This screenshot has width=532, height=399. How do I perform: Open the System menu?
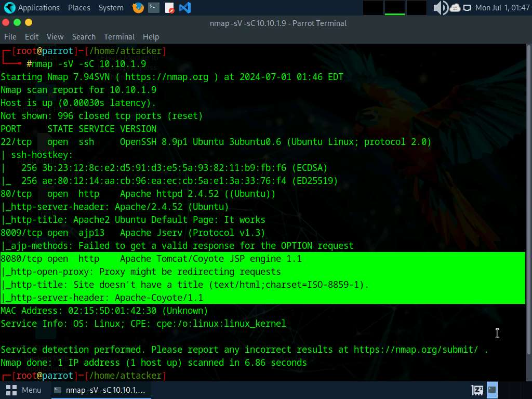(111, 8)
